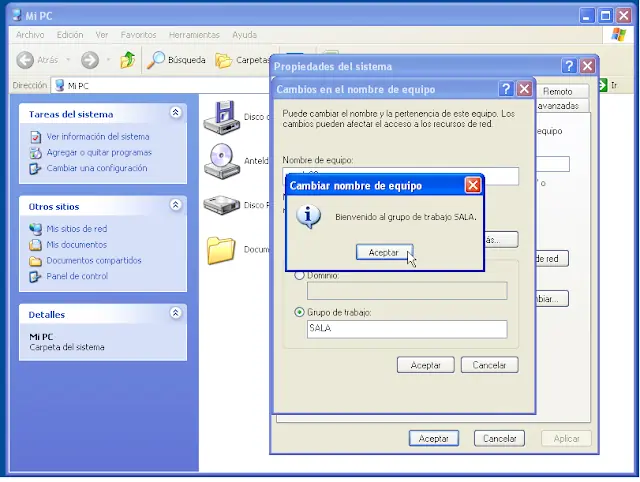This screenshot has width=640, height=482.
Task: Click the Búsqueda magnifier toolbar button
Action: pyautogui.click(x=176, y=60)
